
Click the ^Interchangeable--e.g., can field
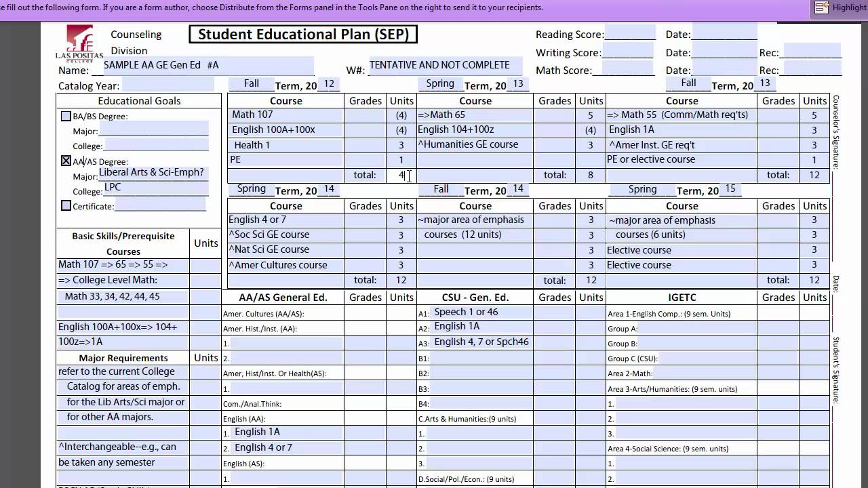coord(123,447)
